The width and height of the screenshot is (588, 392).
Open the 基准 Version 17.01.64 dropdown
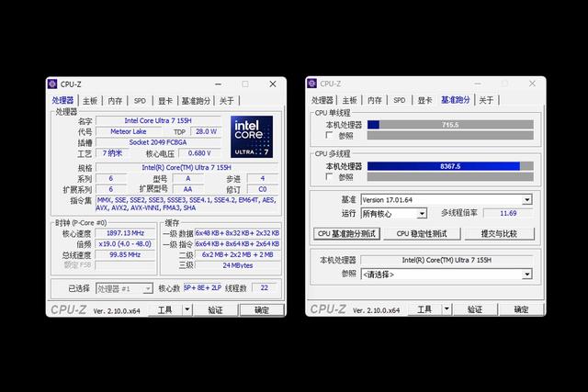(x=447, y=200)
